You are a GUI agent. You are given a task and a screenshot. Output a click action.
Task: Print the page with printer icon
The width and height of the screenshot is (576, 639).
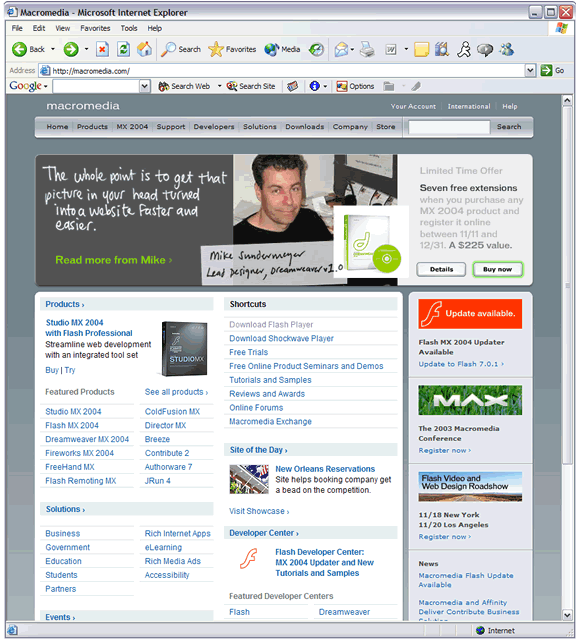[x=367, y=50]
